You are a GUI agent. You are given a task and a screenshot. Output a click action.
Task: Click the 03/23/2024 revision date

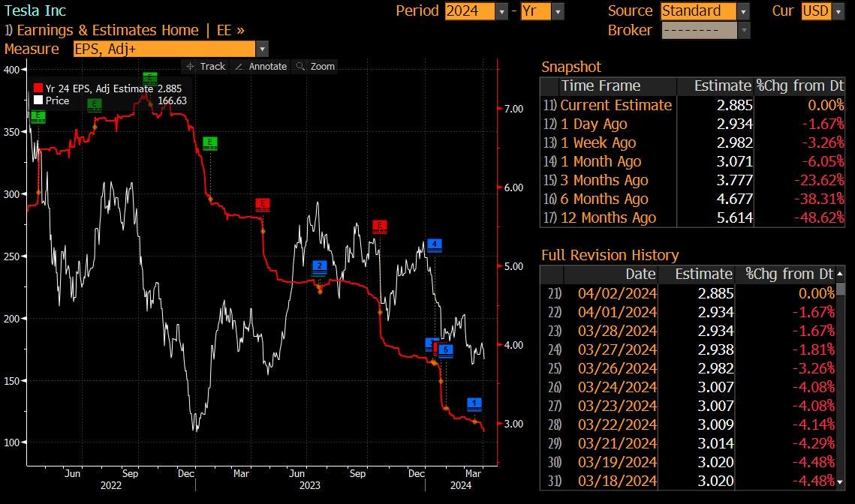click(617, 406)
